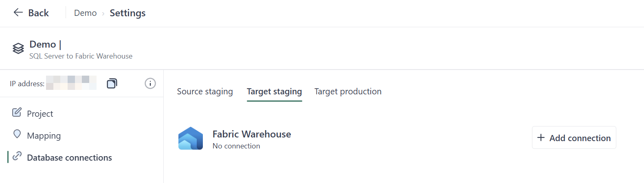
Task: Click the Settings breadcrumb title
Action: click(127, 13)
